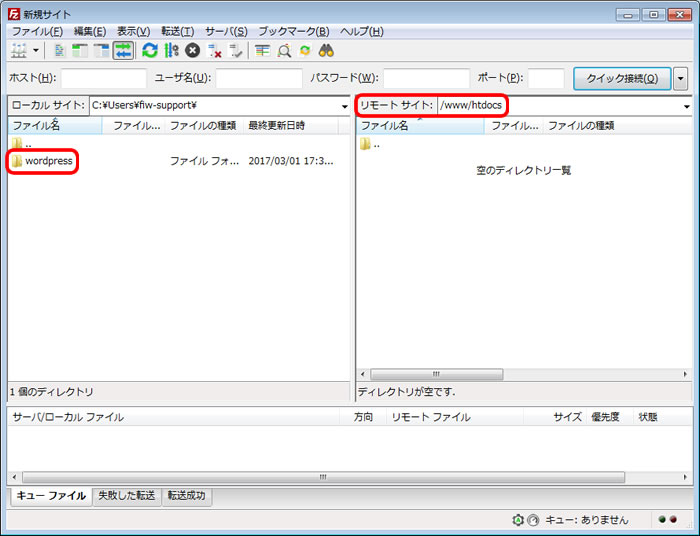Click the remote pane scroll right arrow

click(685, 374)
